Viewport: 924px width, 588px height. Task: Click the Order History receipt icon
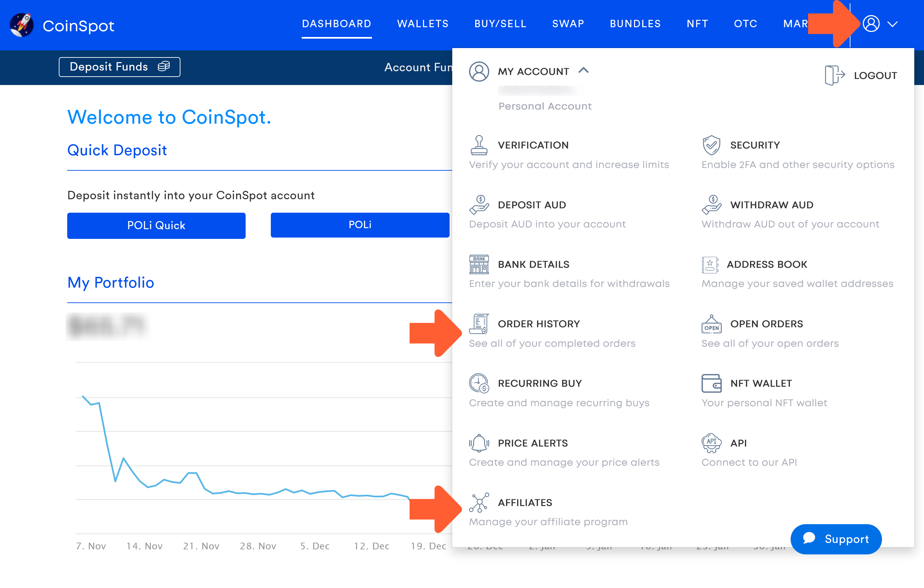[x=479, y=324]
